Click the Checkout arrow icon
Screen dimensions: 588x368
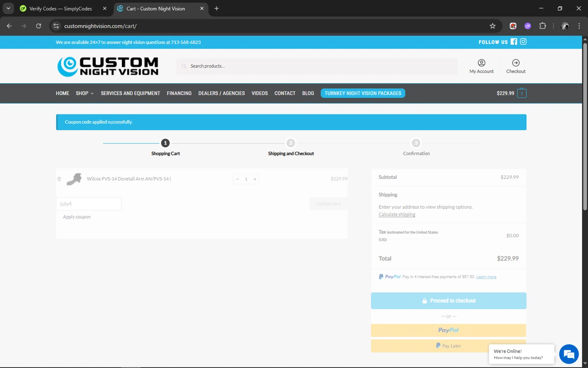515,63
